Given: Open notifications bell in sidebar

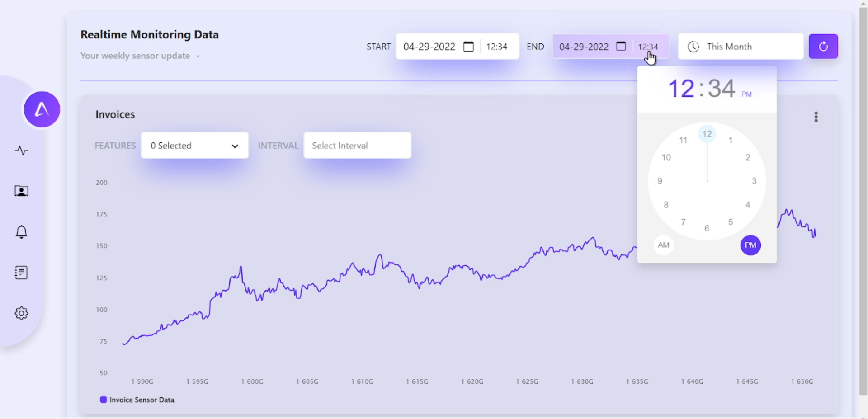Looking at the screenshot, I should click(21, 232).
